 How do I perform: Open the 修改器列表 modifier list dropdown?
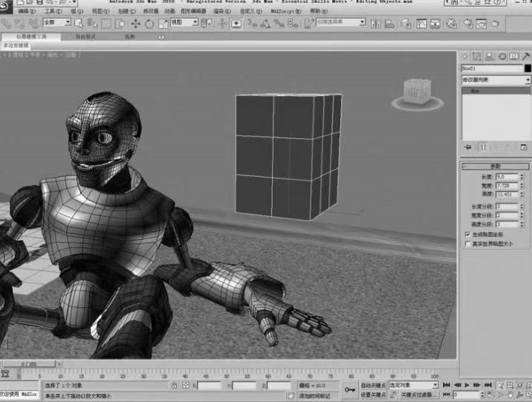coord(495,79)
